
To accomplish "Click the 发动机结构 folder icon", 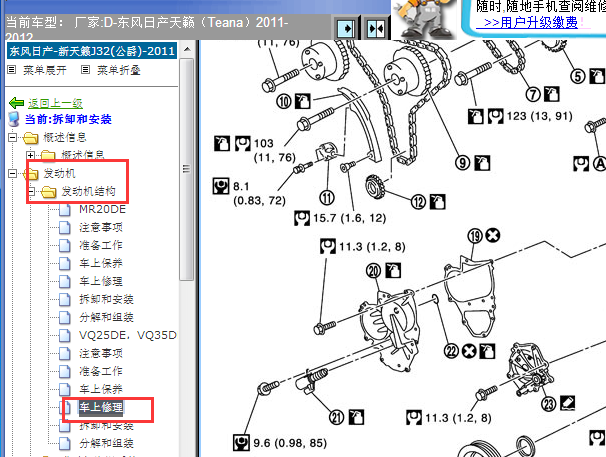I will [48, 191].
